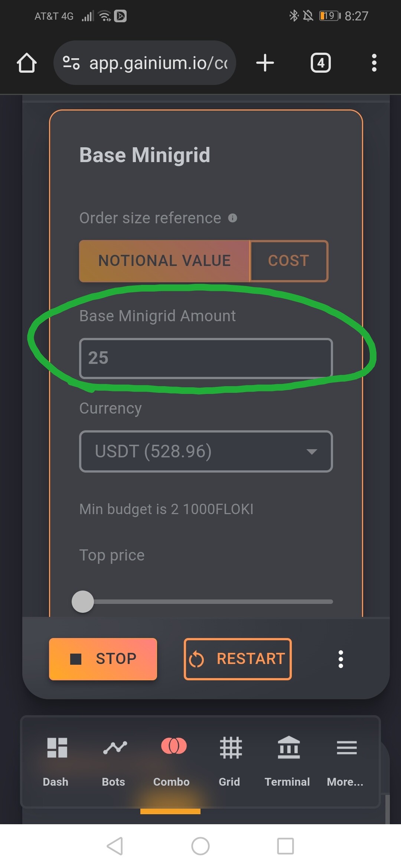Screen dimensions: 401x868
Task: Stop the running bot
Action: [x=103, y=659]
